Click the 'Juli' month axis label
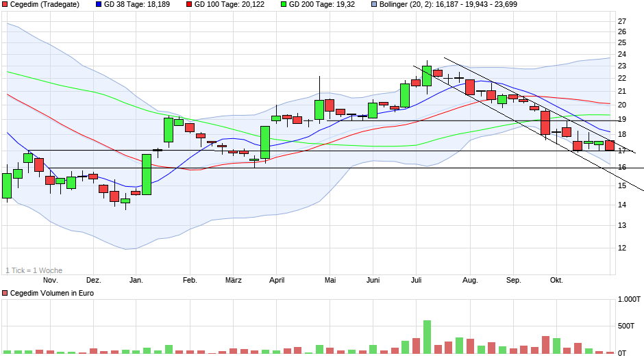644x360 pixels. tap(417, 281)
